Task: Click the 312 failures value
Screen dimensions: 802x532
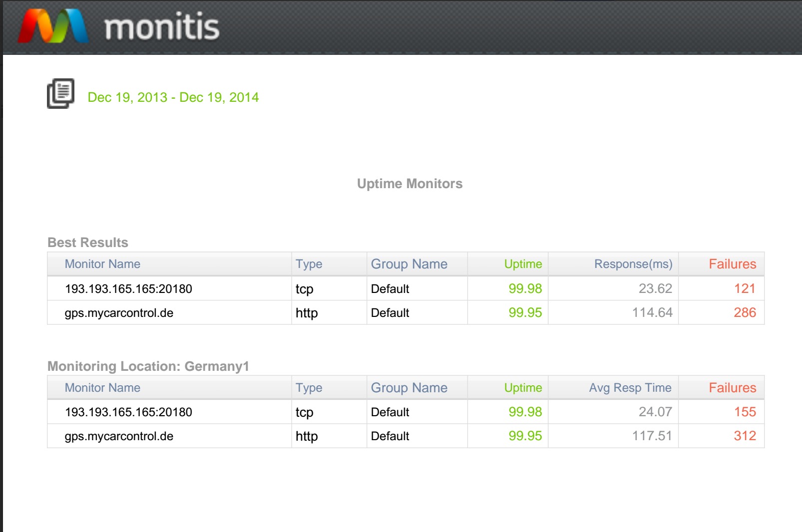Action: click(x=745, y=436)
